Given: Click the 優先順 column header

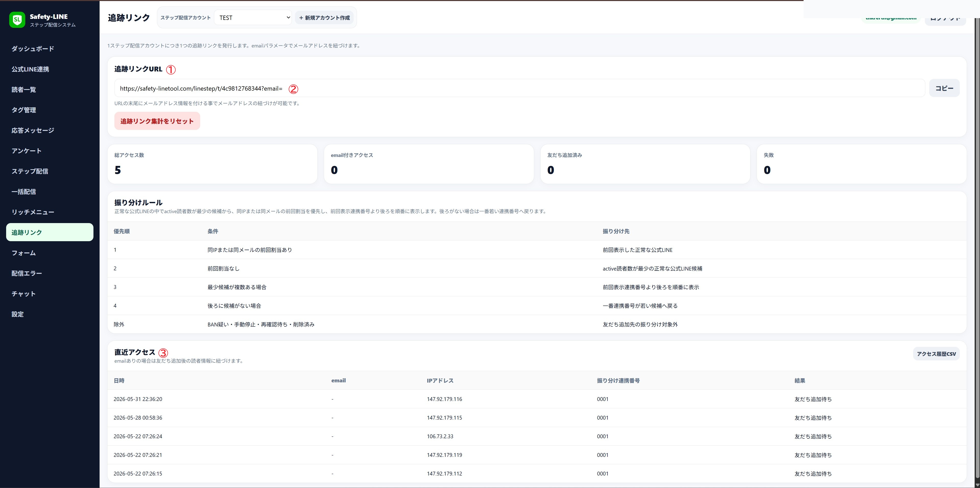Looking at the screenshot, I should 122,231.
